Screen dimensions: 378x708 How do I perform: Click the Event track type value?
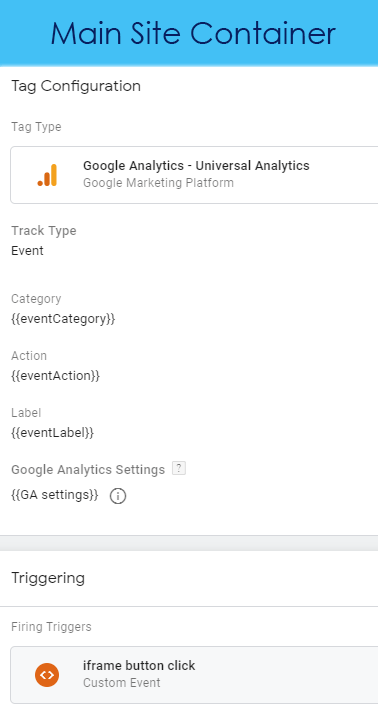(x=28, y=251)
